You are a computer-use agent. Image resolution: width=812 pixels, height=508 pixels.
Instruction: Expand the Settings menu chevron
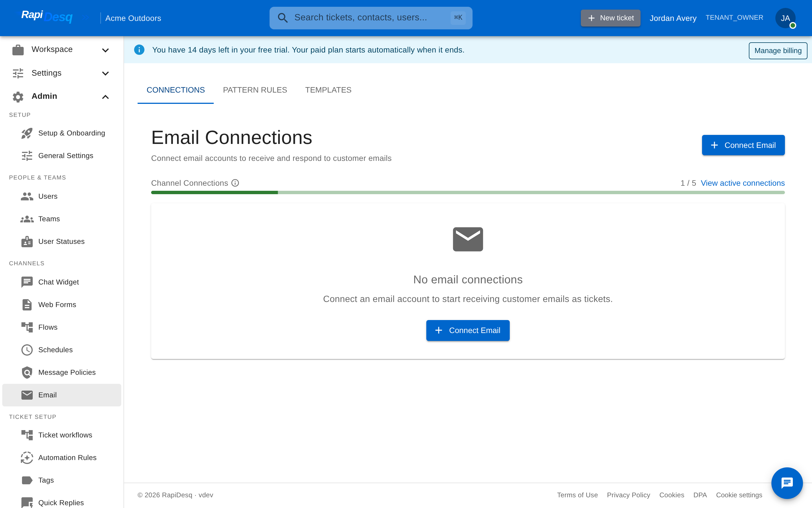click(x=105, y=74)
